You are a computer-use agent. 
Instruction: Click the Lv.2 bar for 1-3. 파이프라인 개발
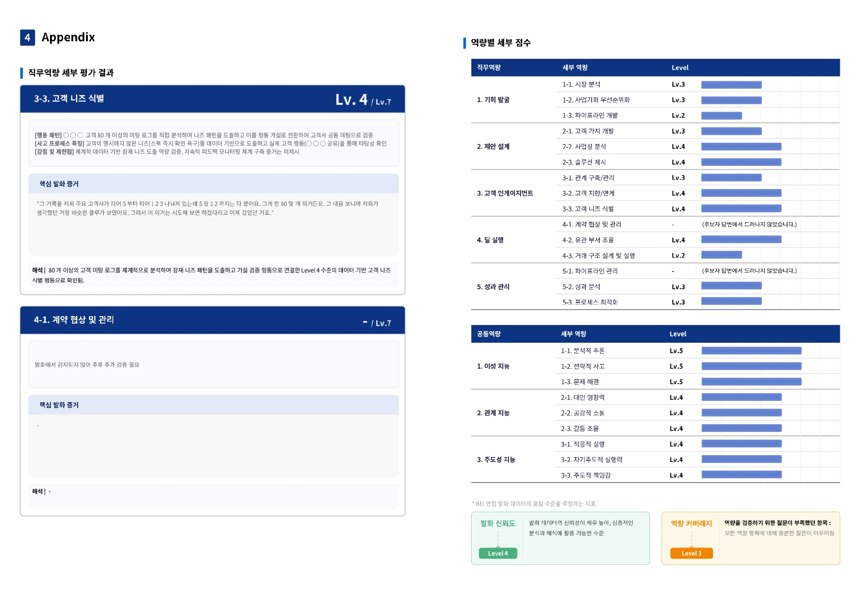coord(721,116)
